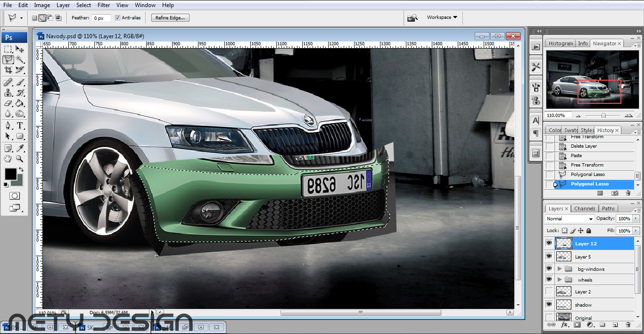Select the Rounded Rectangle shape tool
The width and height of the screenshot is (644, 334).
click(x=20, y=136)
